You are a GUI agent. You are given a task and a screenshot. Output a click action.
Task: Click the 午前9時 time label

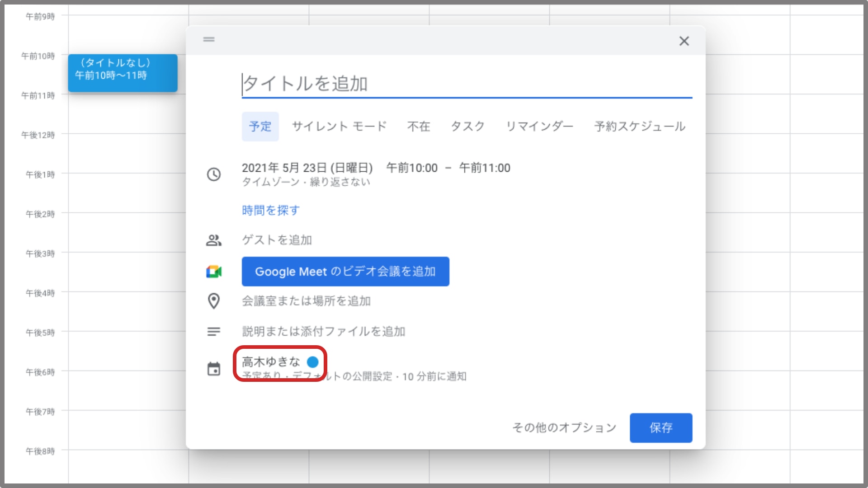coord(40,17)
